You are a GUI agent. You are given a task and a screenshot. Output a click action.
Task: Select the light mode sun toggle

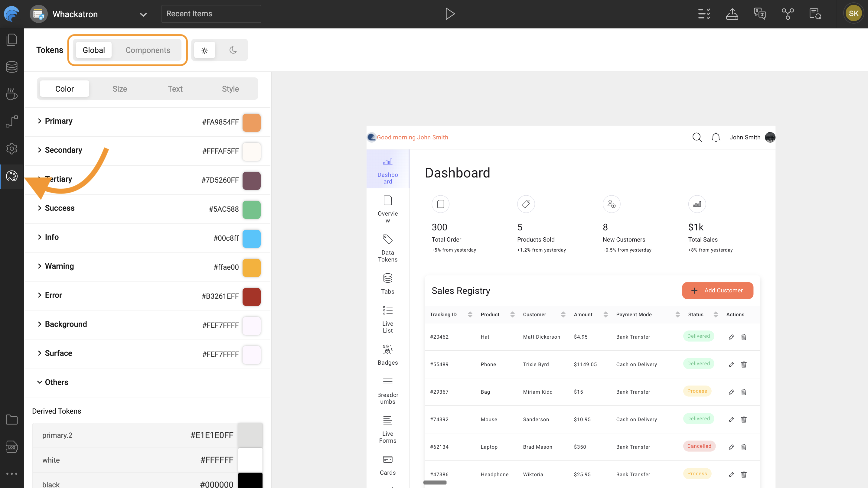click(204, 50)
